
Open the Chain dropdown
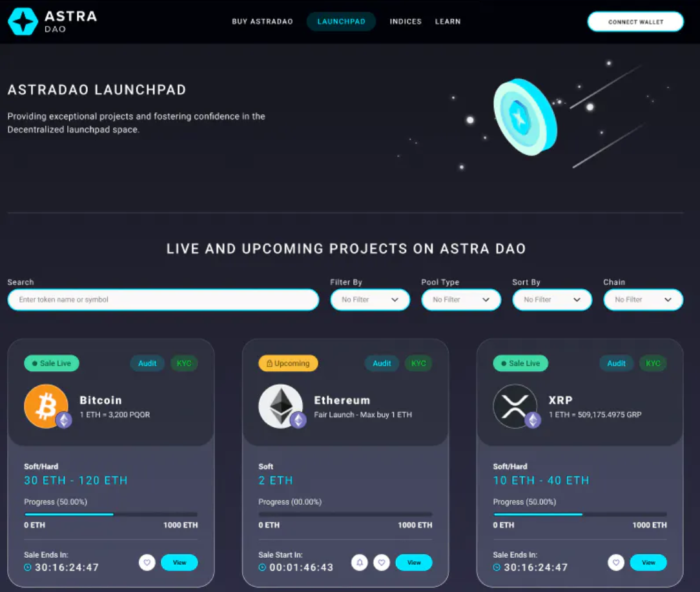pyautogui.click(x=643, y=300)
